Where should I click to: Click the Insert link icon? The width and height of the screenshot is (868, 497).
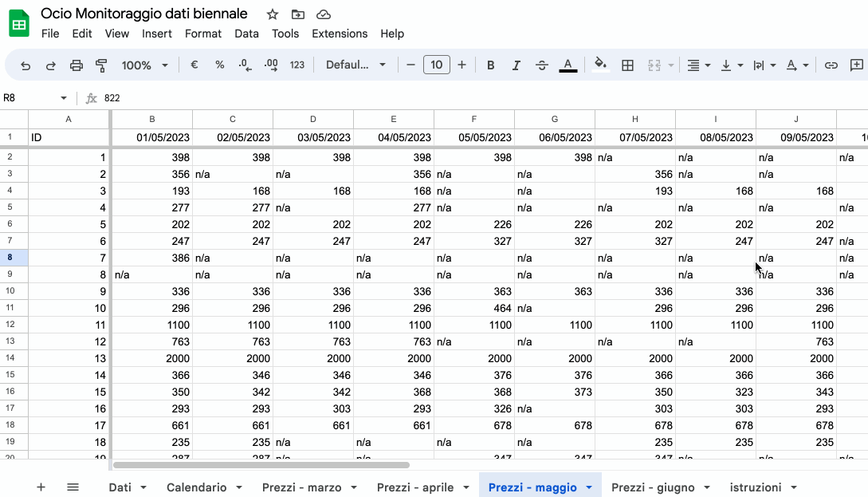coord(831,65)
